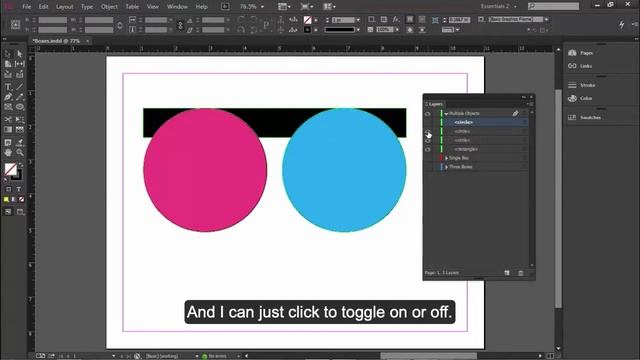Toggle visibility of Multiple Objects layer
The height and width of the screenshot is (360, 640).
pos(428,114)
